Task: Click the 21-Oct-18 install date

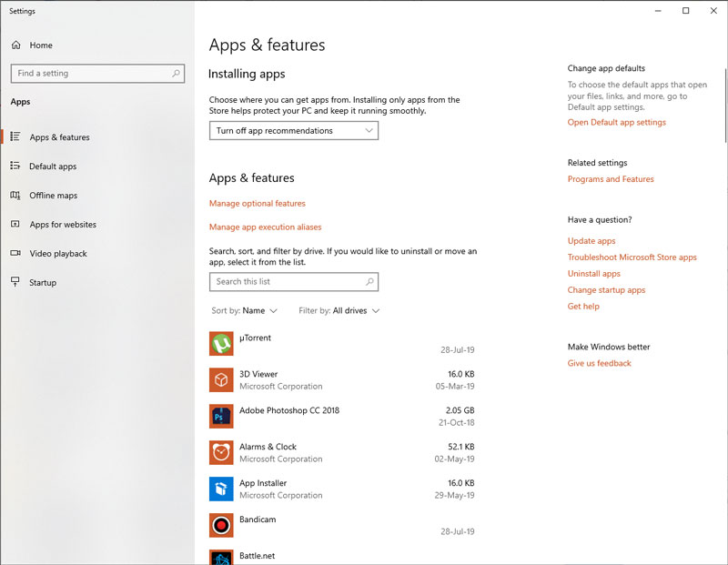Action: coord(457,422)
